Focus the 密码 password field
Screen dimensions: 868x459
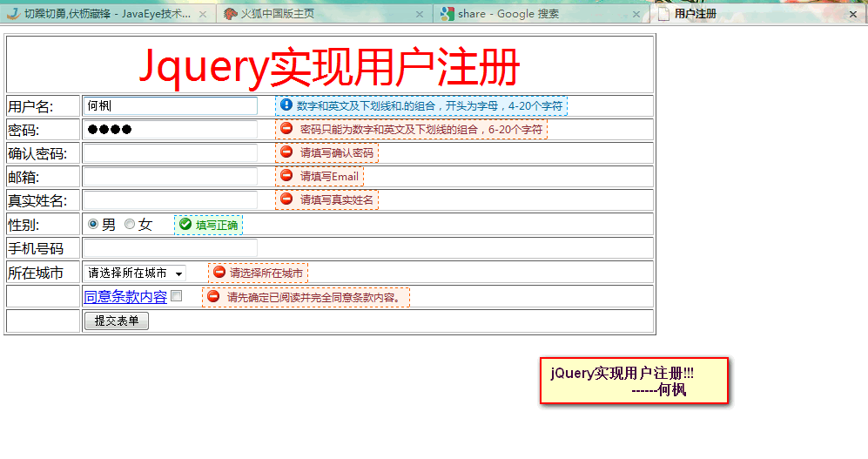coord(171,130)
